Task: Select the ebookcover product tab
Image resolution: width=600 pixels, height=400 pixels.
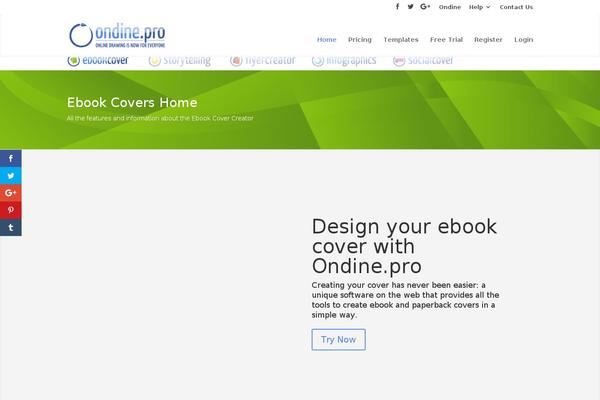Action: (98, 60)
